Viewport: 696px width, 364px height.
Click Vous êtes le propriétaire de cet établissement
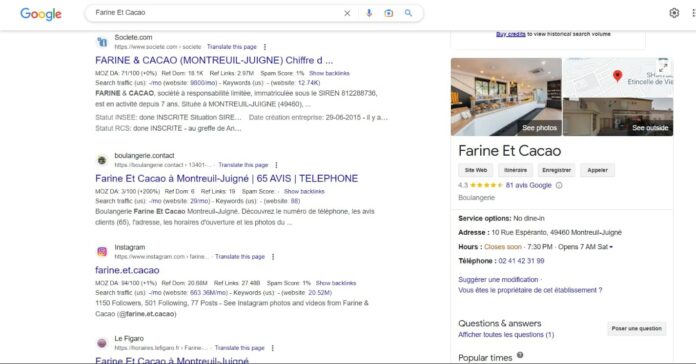click(x=530, y=290)
